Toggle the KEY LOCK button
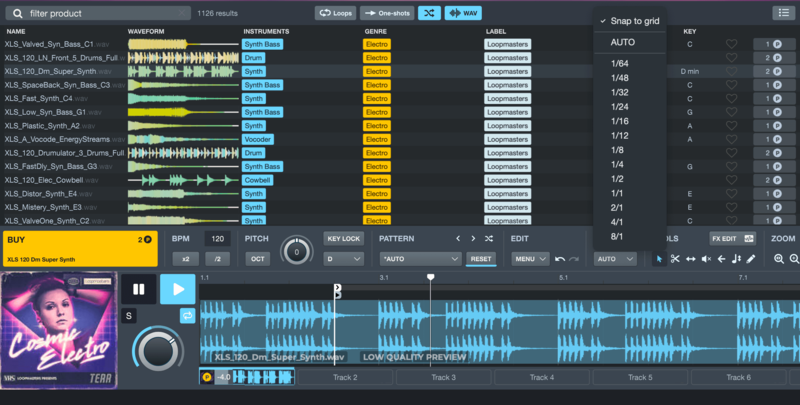Viewport: 800px width, 405px height. [x=343, y=239]
